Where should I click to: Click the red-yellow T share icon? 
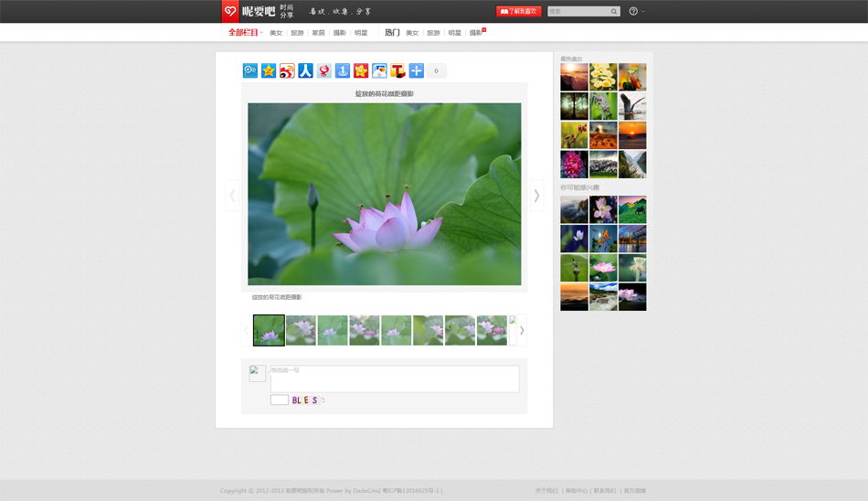[x=397, y=70]
